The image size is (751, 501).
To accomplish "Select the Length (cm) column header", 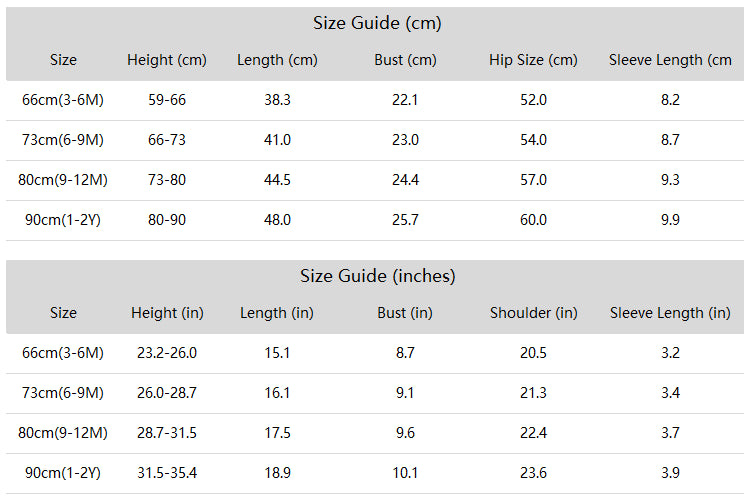I will click(277, 60).
